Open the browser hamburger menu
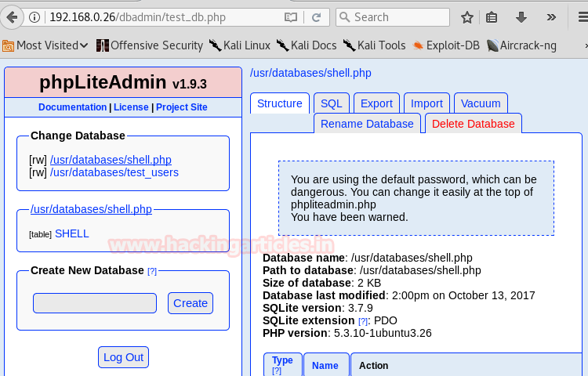This screenshot has height=376, width=588. pos(583,17)
